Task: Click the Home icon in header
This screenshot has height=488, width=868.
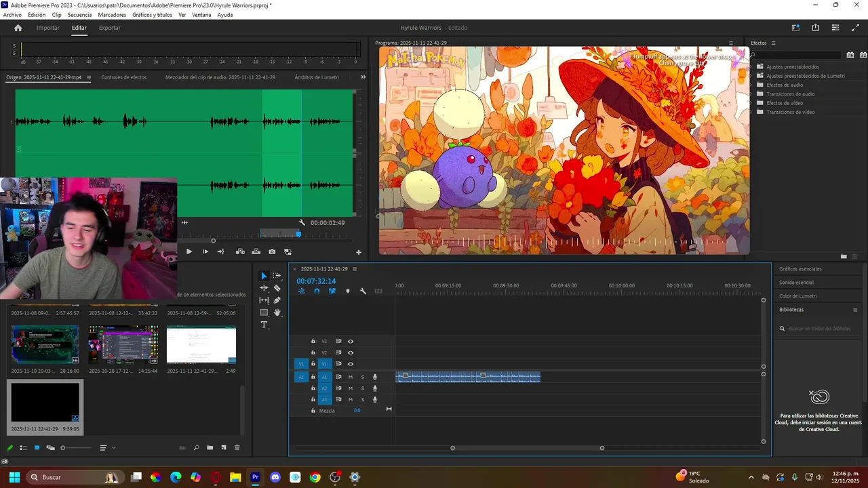Action: coord(18,28)
